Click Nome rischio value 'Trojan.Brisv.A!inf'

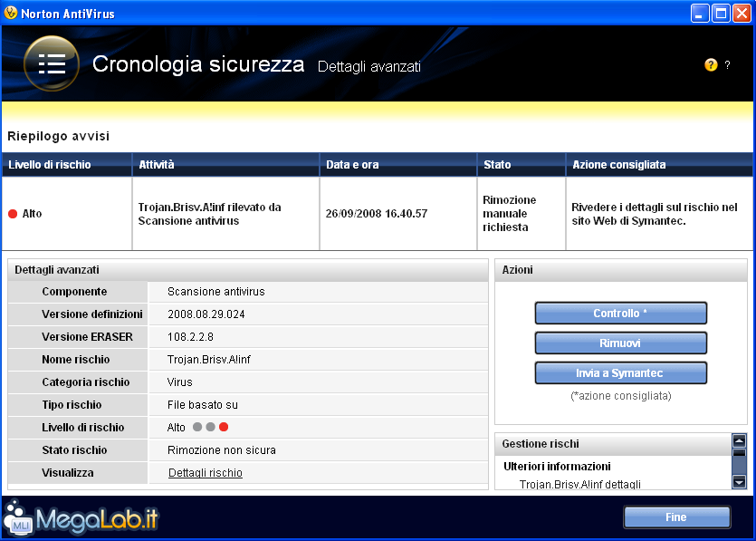click(209, 360)
